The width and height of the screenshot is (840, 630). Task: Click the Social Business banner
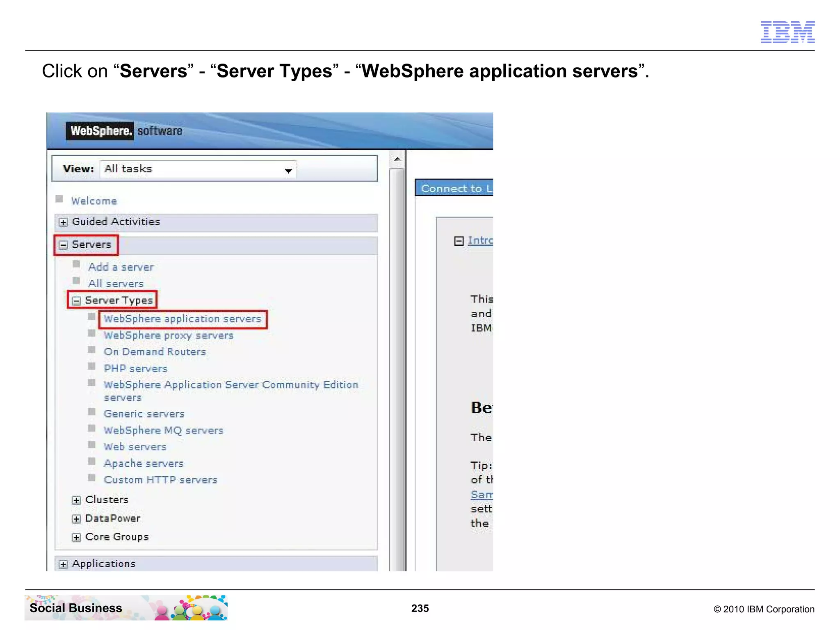click(126, 607)
